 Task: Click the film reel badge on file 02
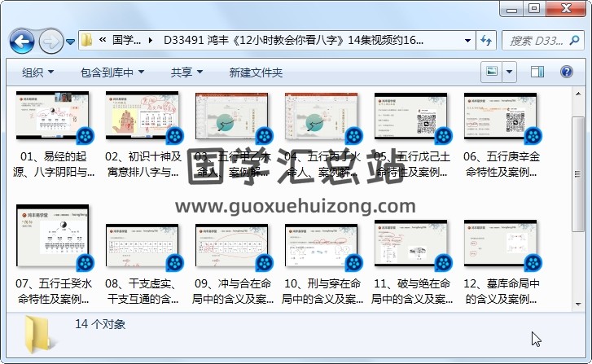click(175, 136)
